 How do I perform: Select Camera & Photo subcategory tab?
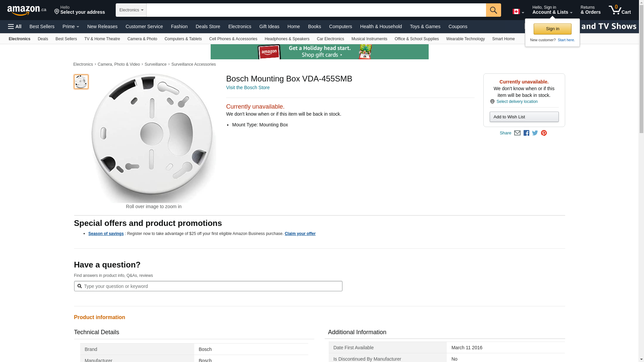click(142, 39)
